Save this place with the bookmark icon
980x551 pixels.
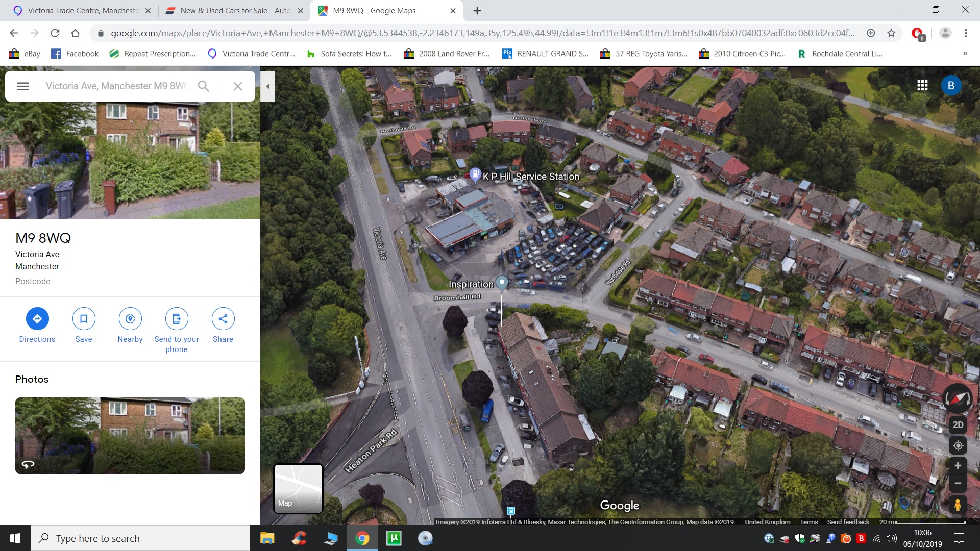tap(84, 319)
